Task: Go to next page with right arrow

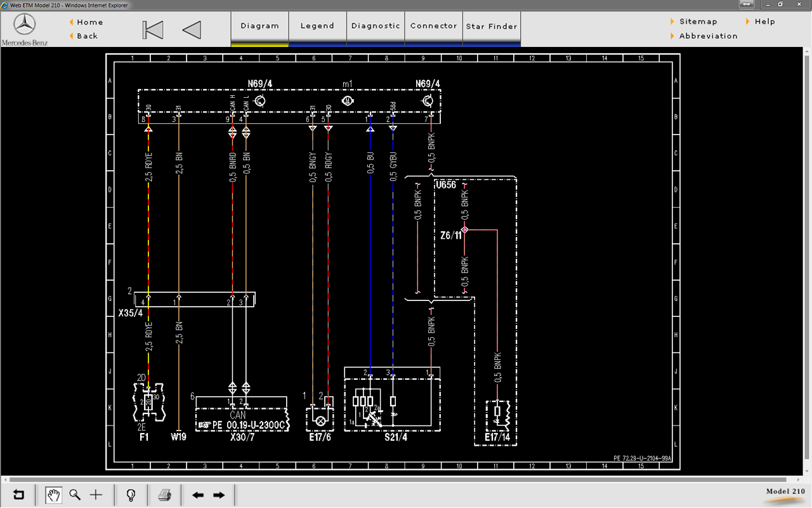Action: coord(219,495)
